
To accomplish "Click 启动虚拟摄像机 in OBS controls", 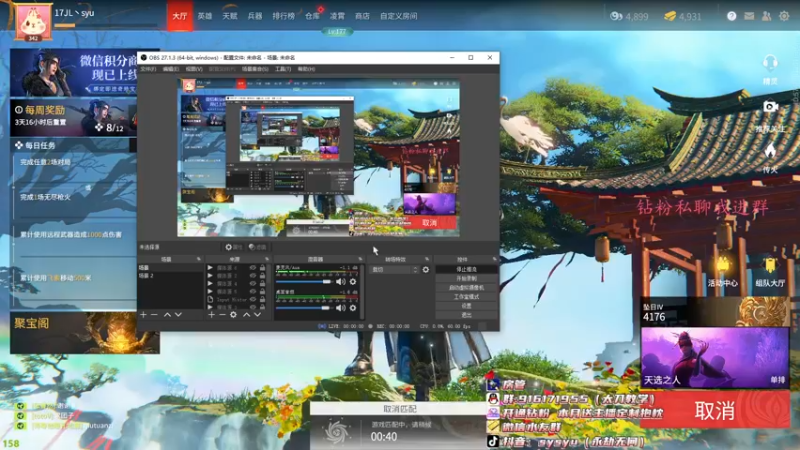I will click(x=466, y=288).
